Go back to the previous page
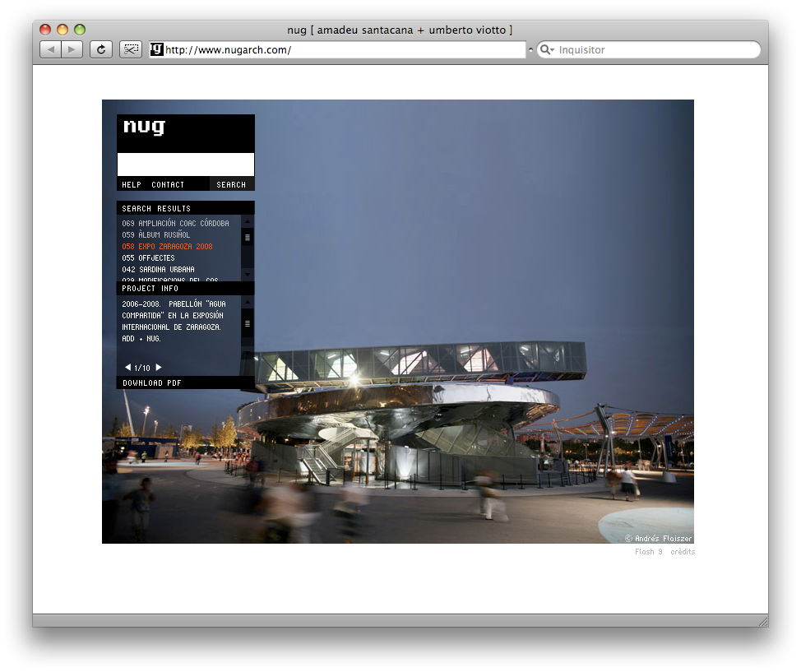This screenshot has height=672, width=801. pos(50,49)
